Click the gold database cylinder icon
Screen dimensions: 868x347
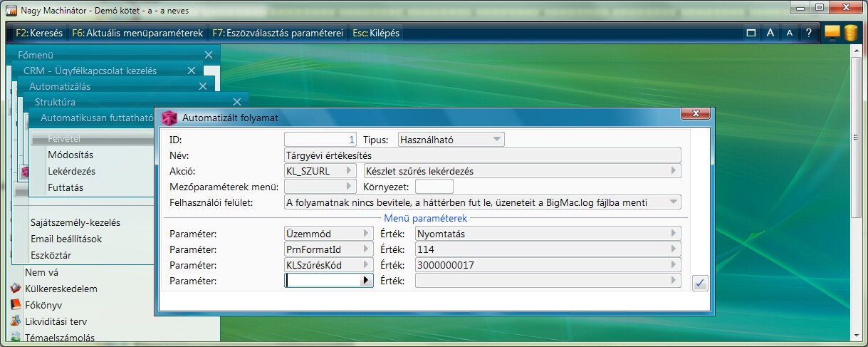coord(850,33)
